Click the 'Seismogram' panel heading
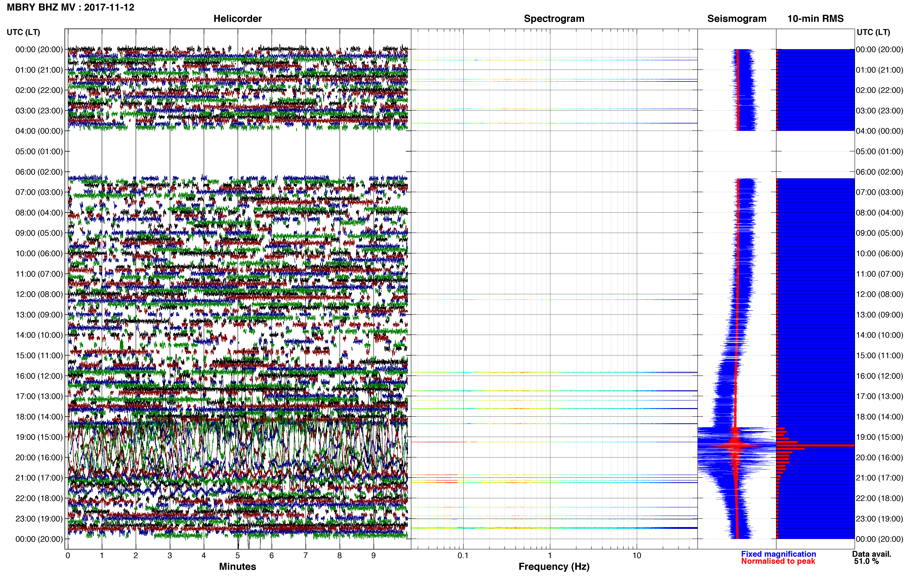Viewport: 924px width, 578px height. click(x=737, y=19)
